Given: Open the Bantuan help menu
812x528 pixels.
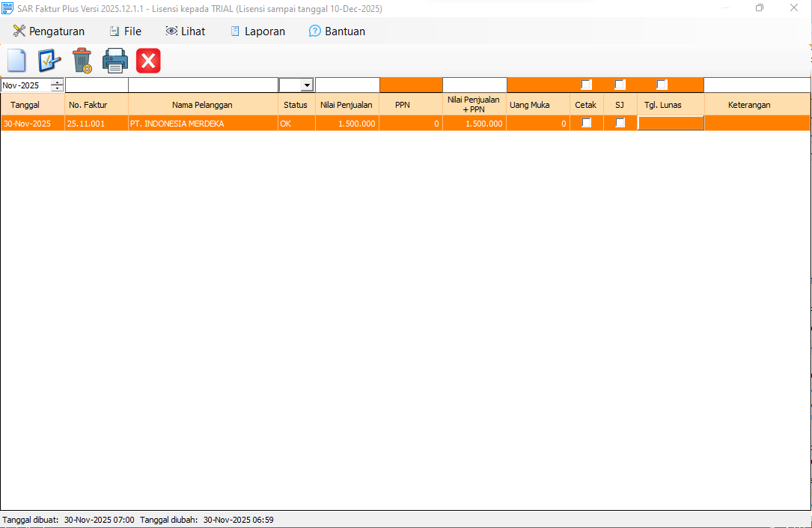Looking at the screenshot, I should pyautogui.click(x=337, y=31).
